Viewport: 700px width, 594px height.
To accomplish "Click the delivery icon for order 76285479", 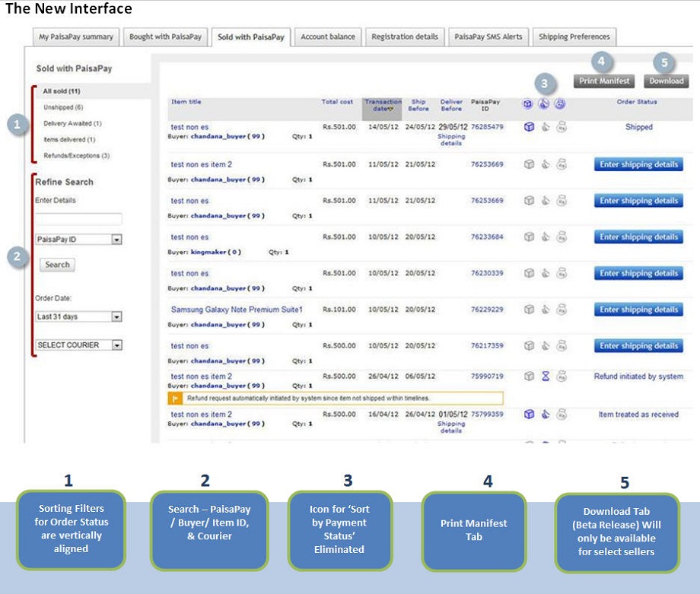I will (545, 127).
